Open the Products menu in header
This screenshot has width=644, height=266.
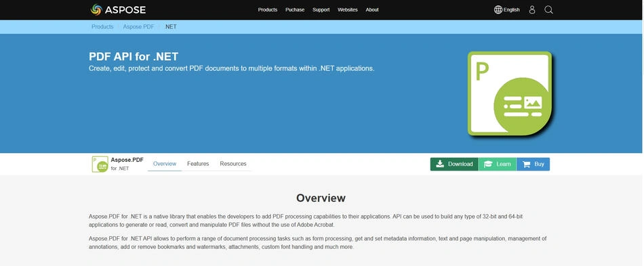pos(267,10)
